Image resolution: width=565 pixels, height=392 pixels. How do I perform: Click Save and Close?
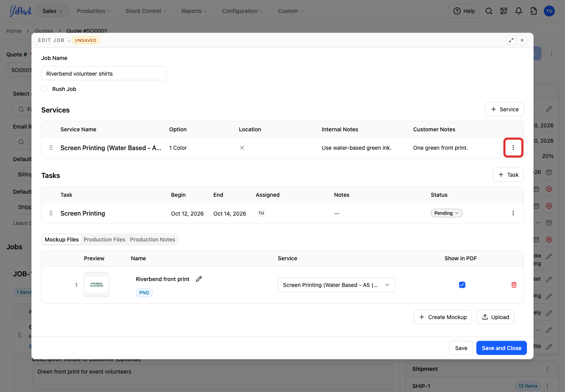point(501,348)
